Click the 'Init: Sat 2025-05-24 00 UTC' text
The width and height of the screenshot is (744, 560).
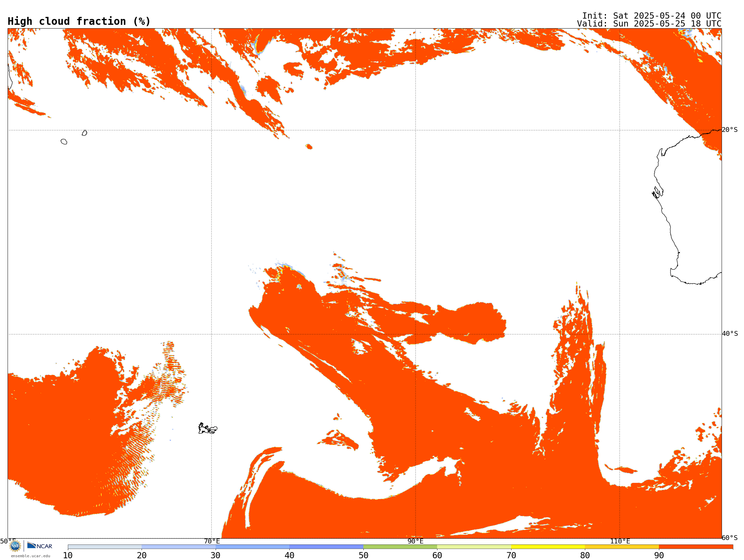tap(651, 16)
